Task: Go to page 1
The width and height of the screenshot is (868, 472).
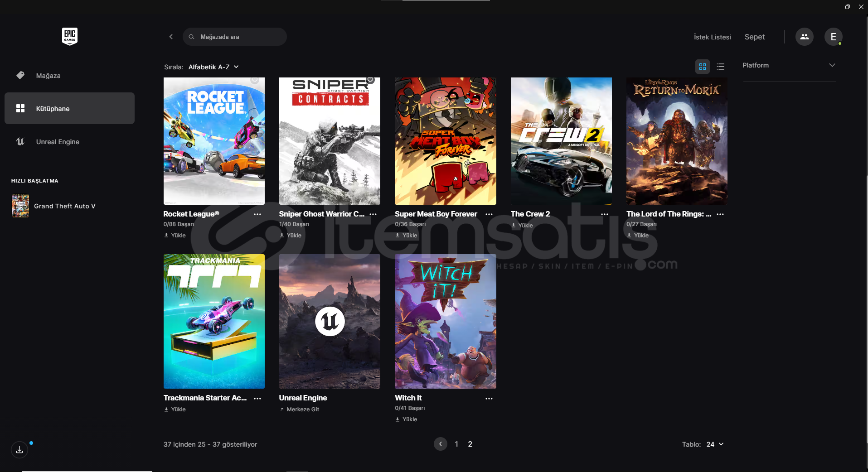Action: coord(456,444)
